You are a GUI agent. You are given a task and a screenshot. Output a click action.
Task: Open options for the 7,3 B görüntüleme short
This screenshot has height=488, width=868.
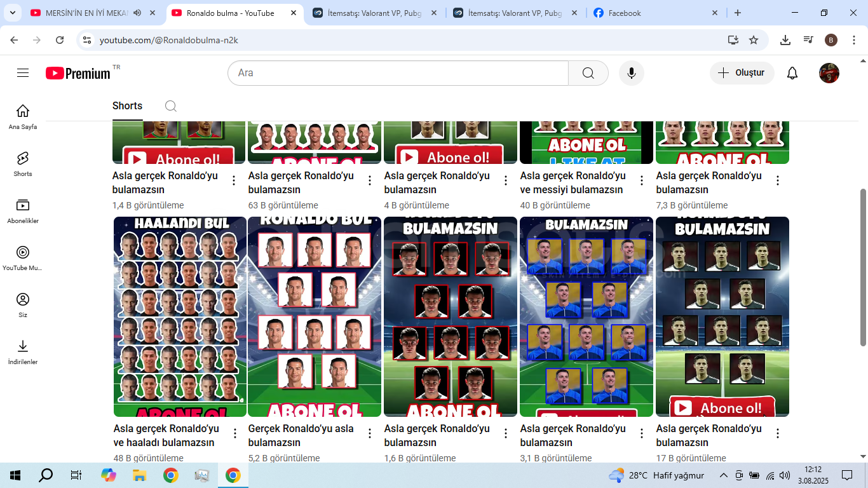(x=778, y=181)
